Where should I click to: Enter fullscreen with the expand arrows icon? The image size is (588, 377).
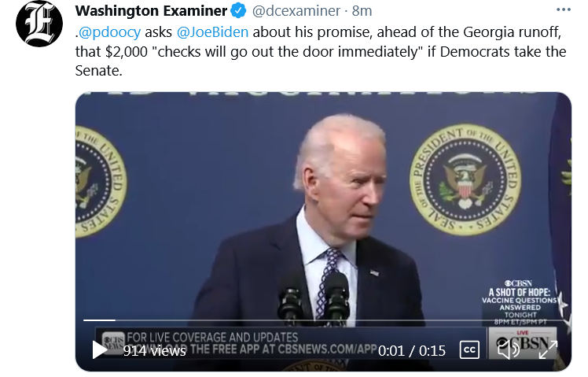click(547, 350)
